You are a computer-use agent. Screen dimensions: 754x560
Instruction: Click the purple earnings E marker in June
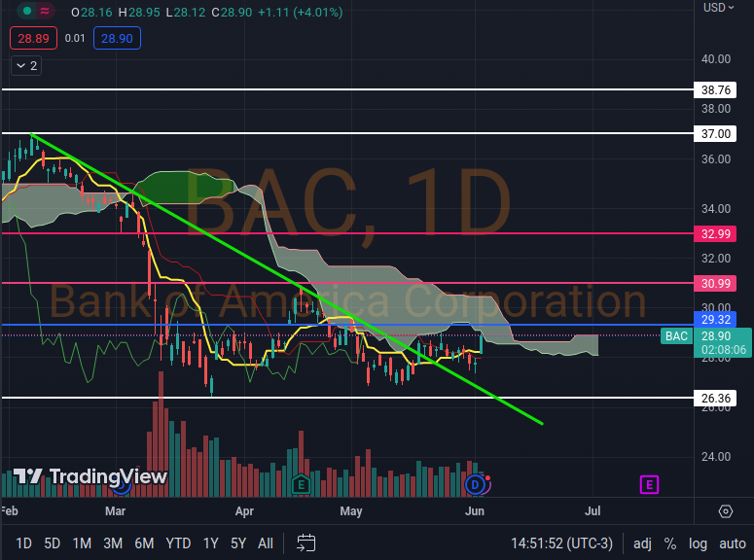coord(649,484)
